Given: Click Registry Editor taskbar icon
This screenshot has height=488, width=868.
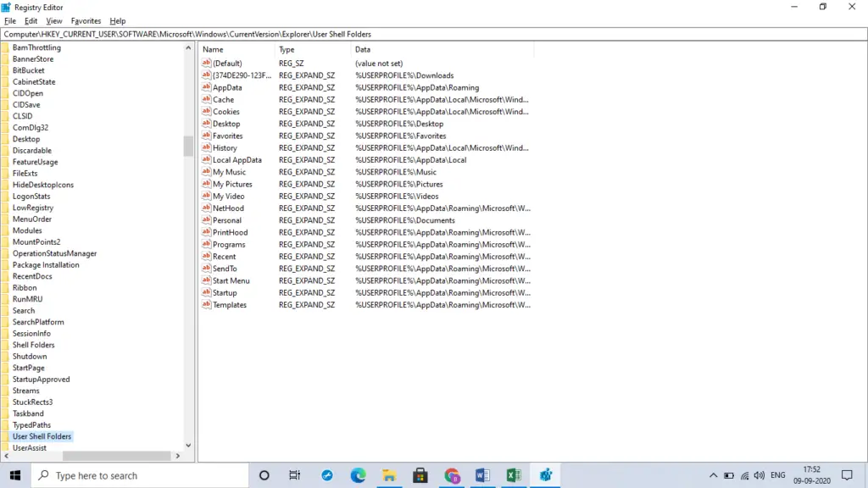Looking at the screenshot, I should [x=545, y=475].
